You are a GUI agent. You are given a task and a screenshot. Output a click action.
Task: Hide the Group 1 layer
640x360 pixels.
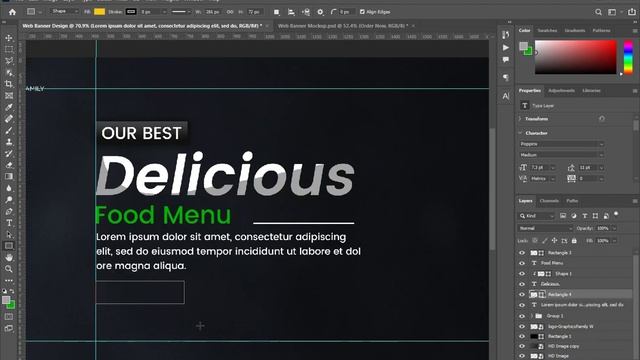(x=522, y=316)
